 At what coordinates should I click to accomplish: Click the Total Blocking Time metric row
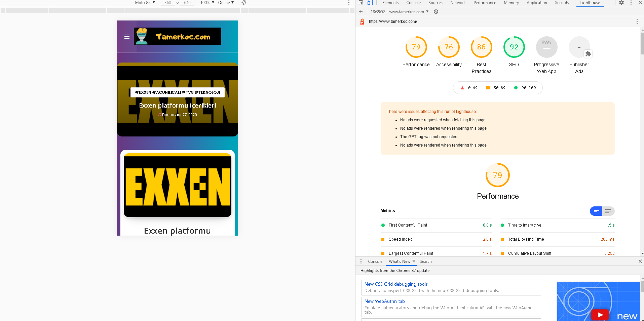pyautogui.click(x=558, y=239)
